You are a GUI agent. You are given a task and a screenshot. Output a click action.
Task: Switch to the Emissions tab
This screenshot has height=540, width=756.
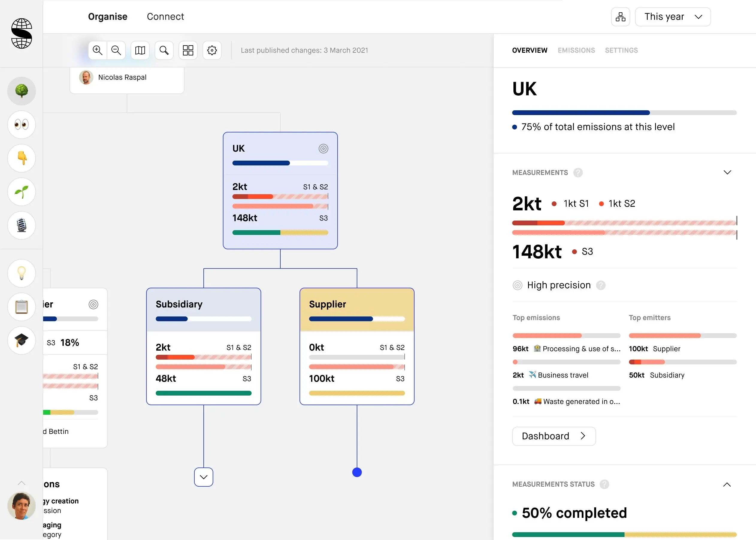click(x=576, y=50)
